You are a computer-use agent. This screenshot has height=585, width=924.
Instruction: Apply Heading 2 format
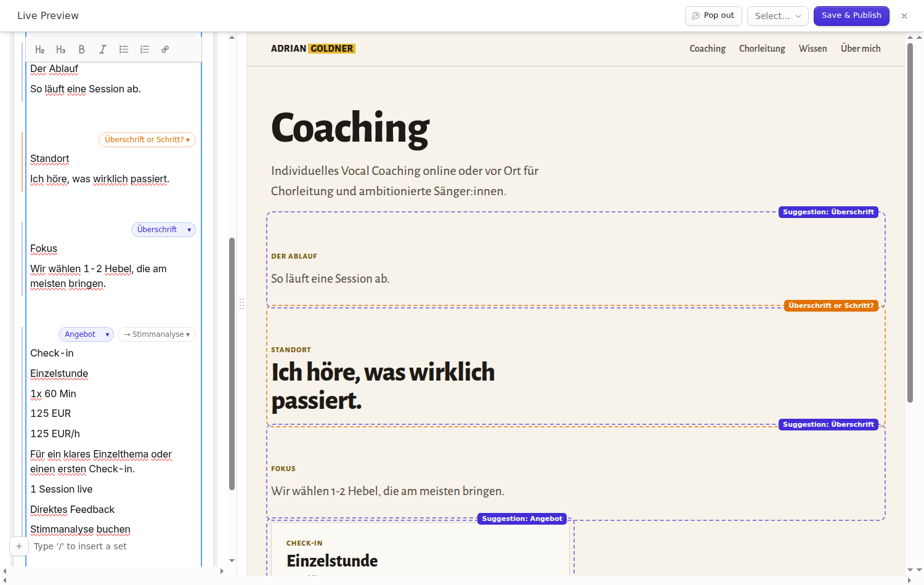coord(40,50)
